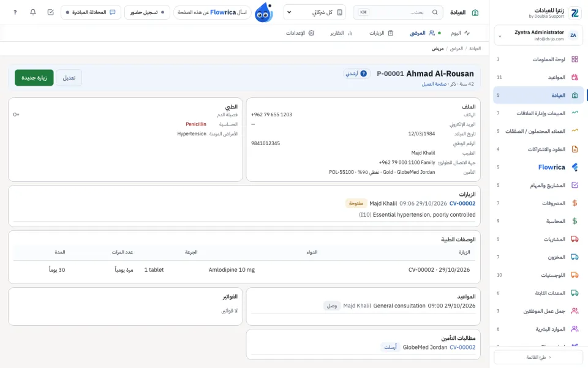Viewport: 588px width, 368px height.
Task: Open human resources icon in sidebar
Action: coord(575,329)
